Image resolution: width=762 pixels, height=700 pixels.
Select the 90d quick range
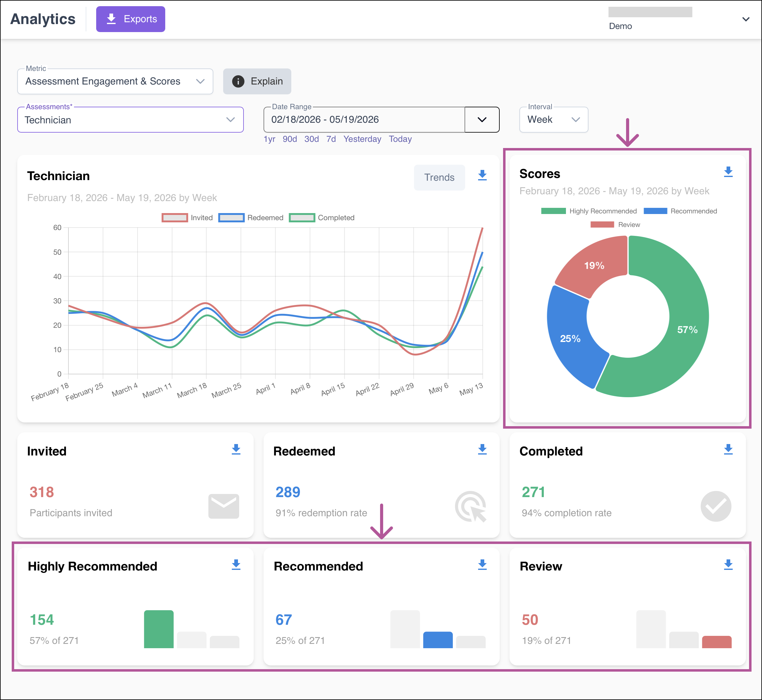(290, 139)
